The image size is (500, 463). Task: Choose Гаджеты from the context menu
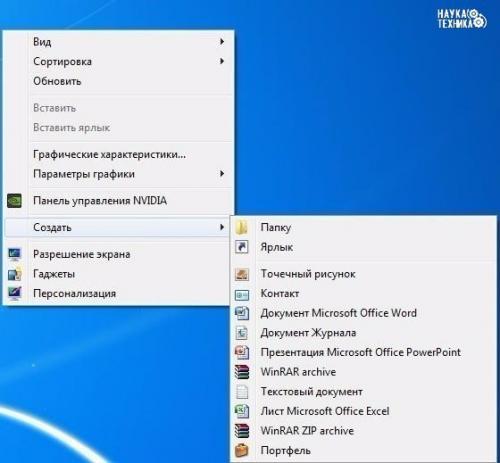click(x=118, y=274)
